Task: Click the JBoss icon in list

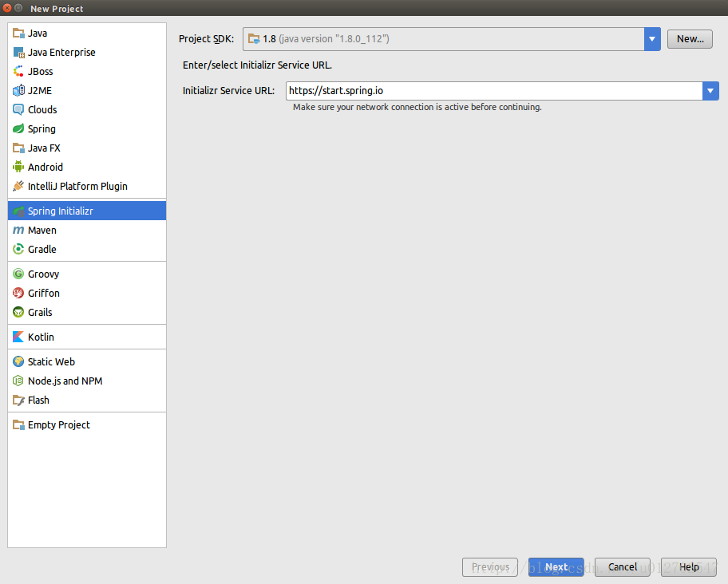Action: (x=18, y=71)
